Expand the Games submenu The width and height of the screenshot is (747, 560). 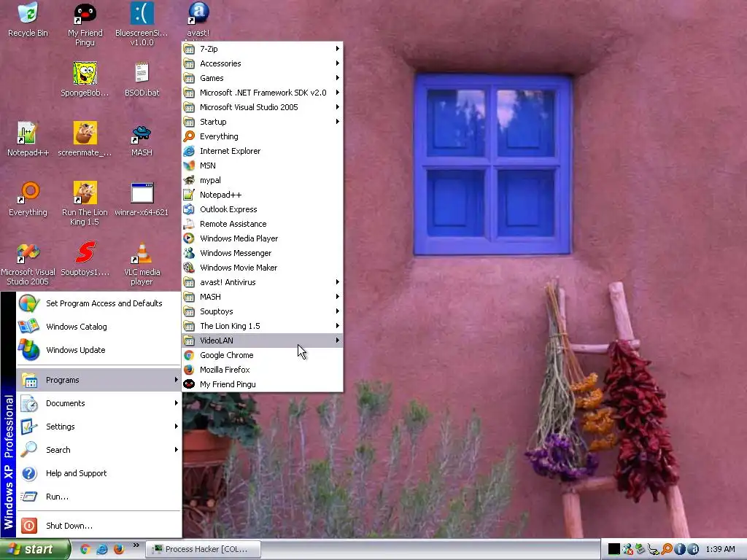tap(262, 77)
